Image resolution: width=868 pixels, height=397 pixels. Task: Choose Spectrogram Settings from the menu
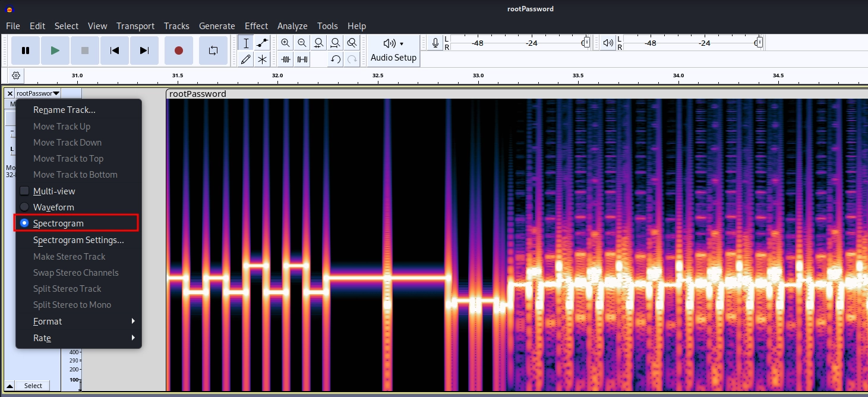(78, 240)
